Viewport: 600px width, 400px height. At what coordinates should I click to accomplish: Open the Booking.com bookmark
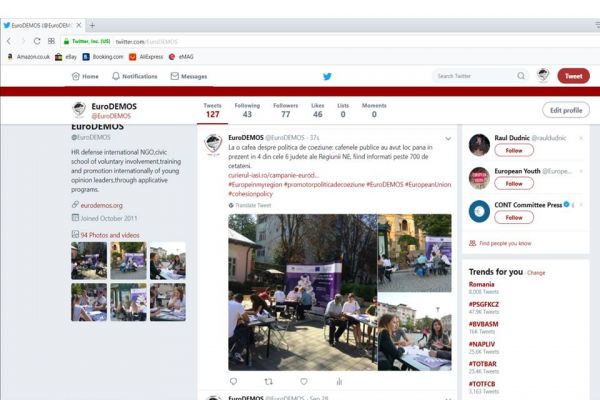(x=103, y=57)
